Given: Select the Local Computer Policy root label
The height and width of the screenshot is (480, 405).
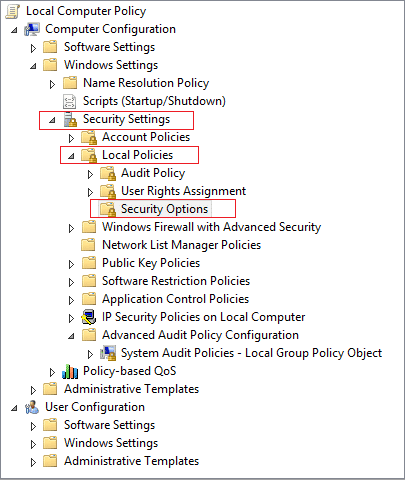Looking at the screenshot, I should coord(86,11).
